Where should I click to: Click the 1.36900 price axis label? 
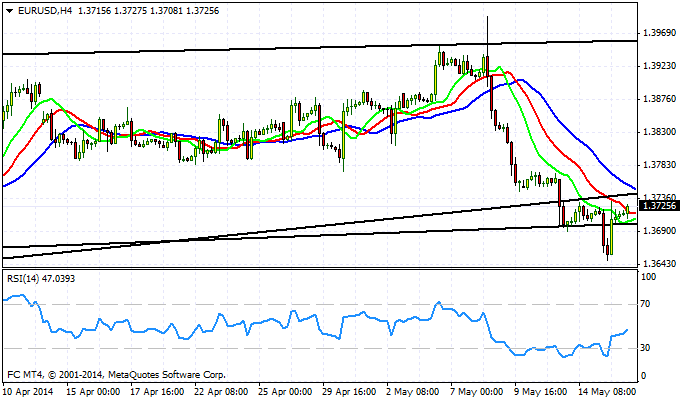pos(660,231)
